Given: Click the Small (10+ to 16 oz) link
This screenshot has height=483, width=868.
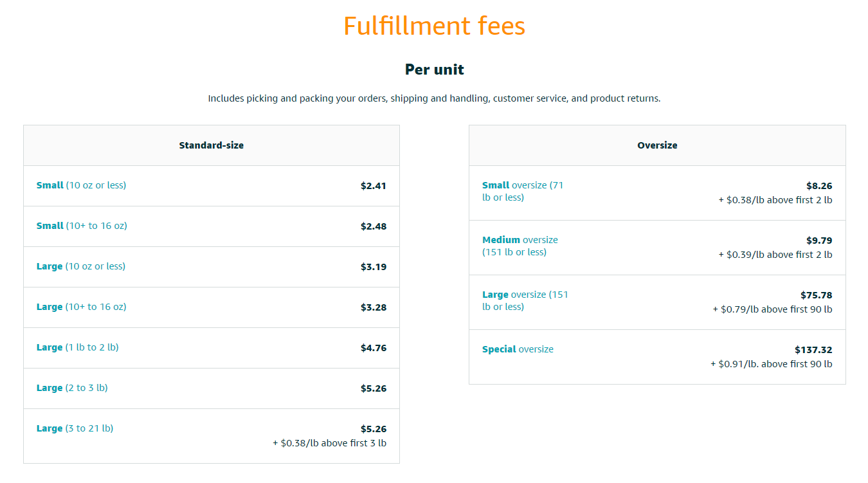Looking at the screenshot, I should 82,226.
